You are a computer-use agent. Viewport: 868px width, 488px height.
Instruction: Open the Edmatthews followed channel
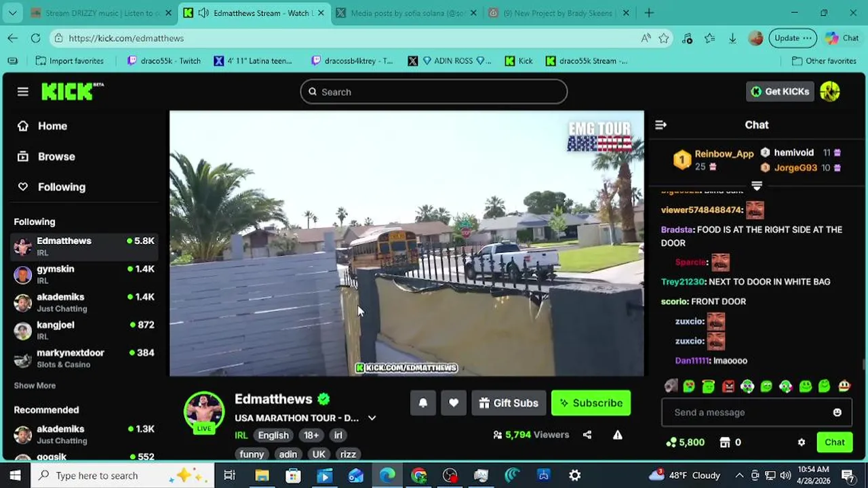(85, 247)
